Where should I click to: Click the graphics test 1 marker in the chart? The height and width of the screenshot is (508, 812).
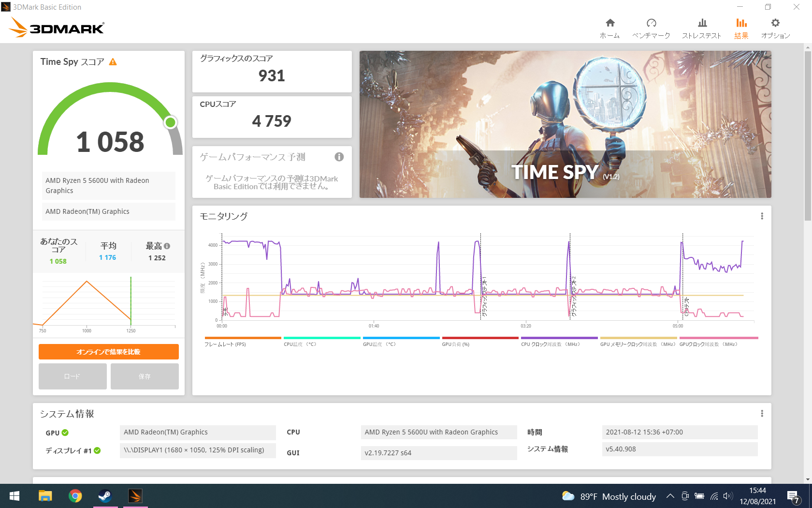coord(484,298)
